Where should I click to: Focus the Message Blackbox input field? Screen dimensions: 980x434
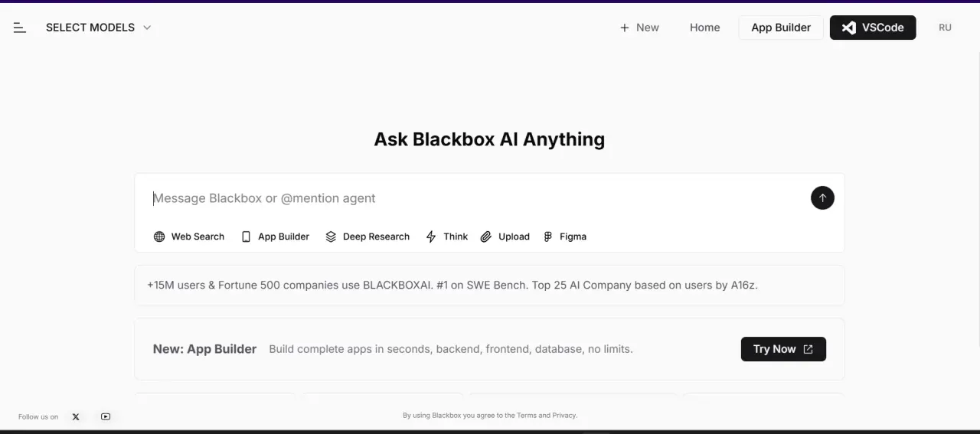(x=475, y=198)
